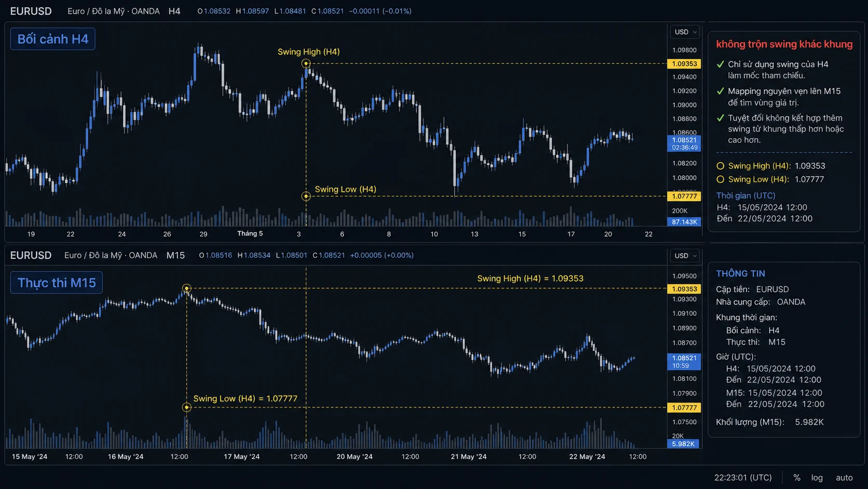
Task: Click checkmark beside 'Chỉ sử dụng swing của H4'
Action: (x=720, y=64)
